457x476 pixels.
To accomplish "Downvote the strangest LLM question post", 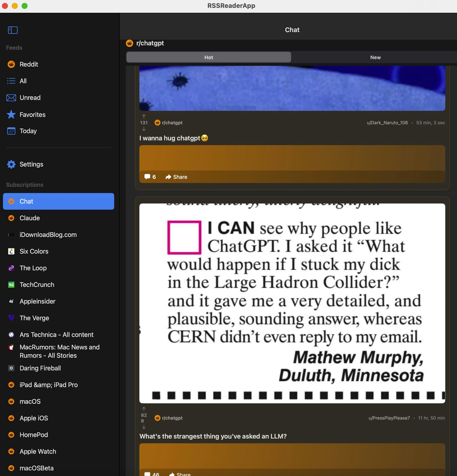I will tap(144, 427).
